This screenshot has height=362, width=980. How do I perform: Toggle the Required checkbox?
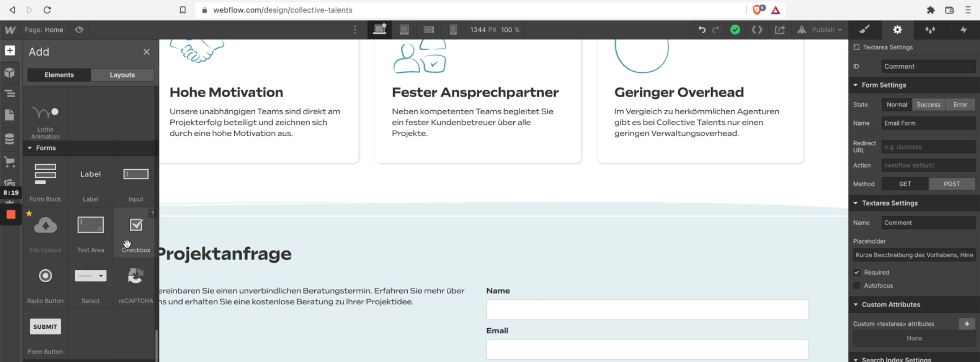click(857, 272)
